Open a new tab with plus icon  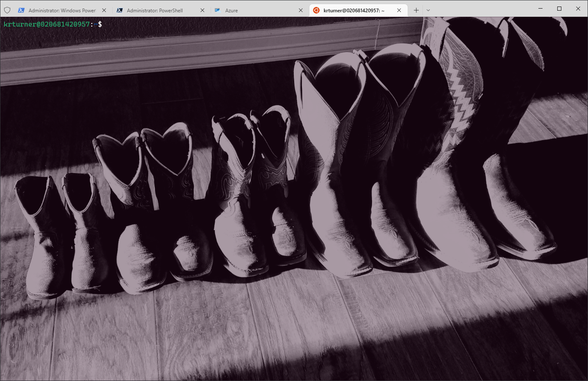[x=416, y=10]
